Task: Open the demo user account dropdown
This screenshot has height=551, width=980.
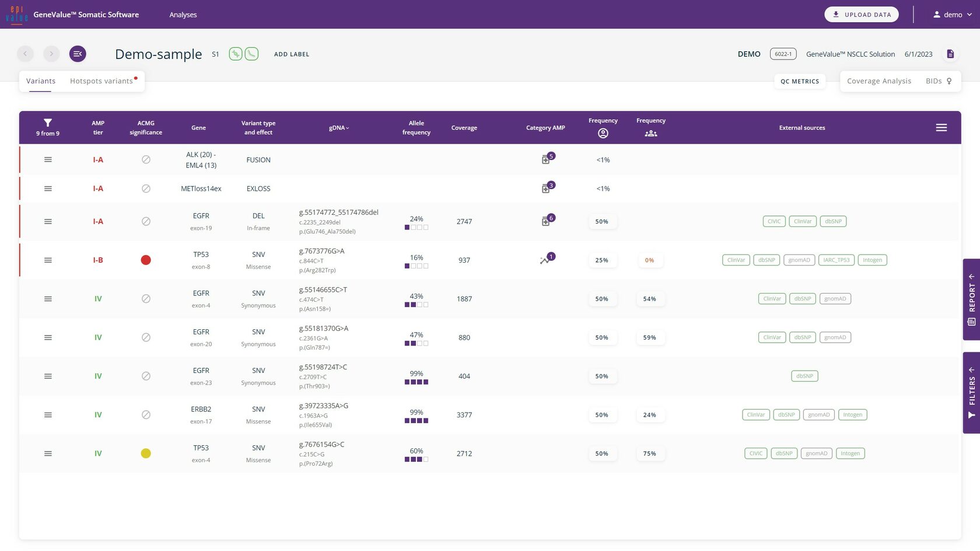Action: click(x=952, y=15)
